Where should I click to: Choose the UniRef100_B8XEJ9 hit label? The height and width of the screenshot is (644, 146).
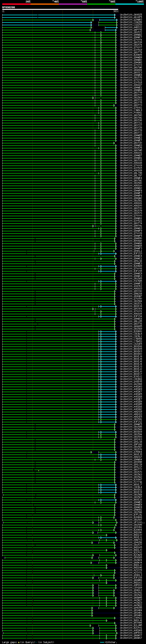tap(131, 357)
